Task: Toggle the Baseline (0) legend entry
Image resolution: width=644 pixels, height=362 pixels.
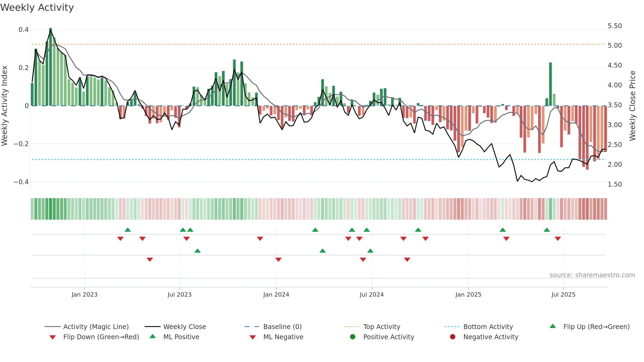Action: tap(273, 327)
